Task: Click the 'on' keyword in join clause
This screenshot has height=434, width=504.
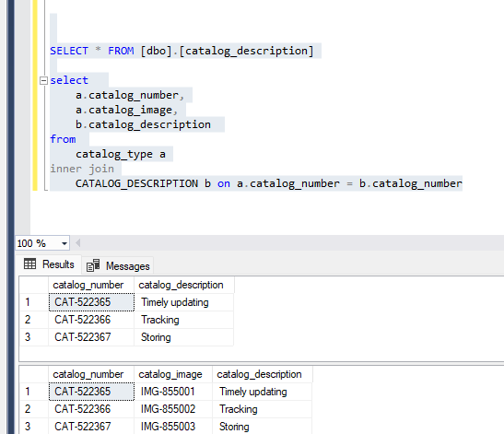Action: [x=224, y=183]
